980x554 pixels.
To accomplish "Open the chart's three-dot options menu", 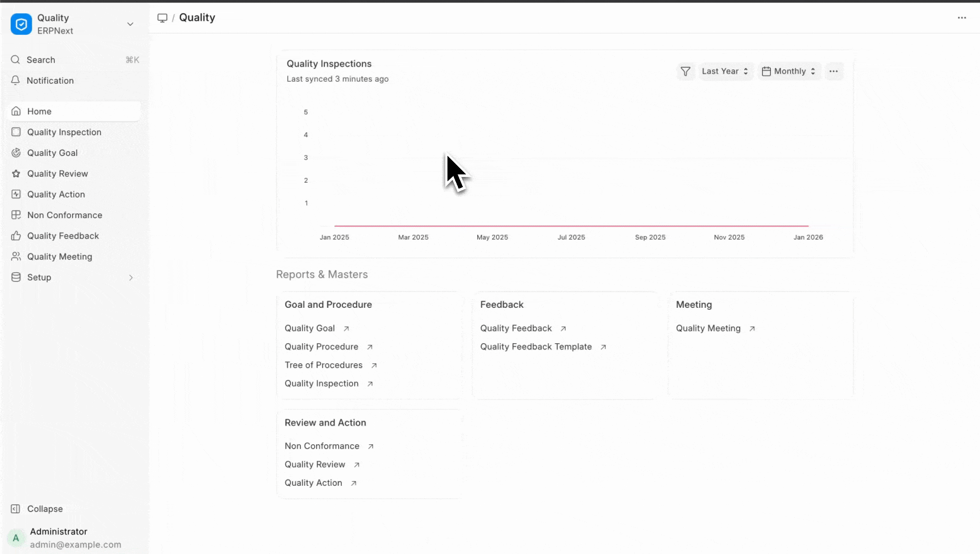I will tap(833, 71).
